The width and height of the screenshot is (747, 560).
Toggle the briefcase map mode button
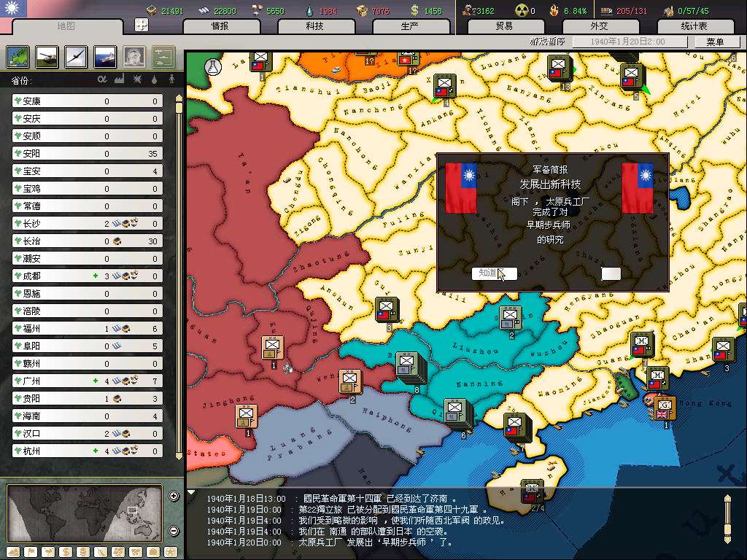(x=153, y=553)
